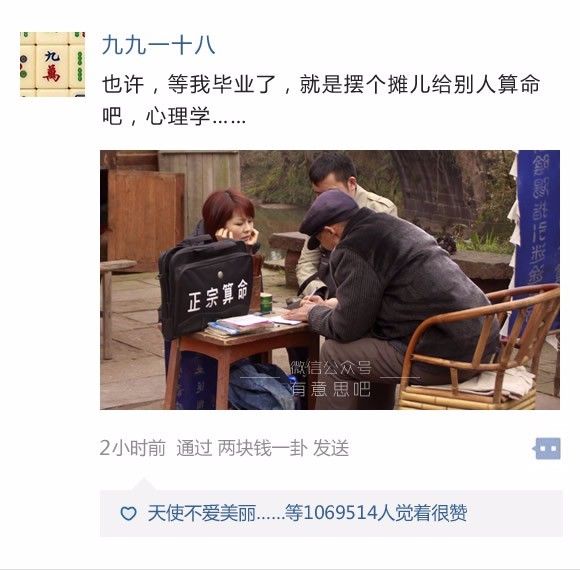Image resolution: width=580 pixels, height=570 pixels.
Task: Tap the heart icon in the likes bar
Action: (x=128, y=513)
